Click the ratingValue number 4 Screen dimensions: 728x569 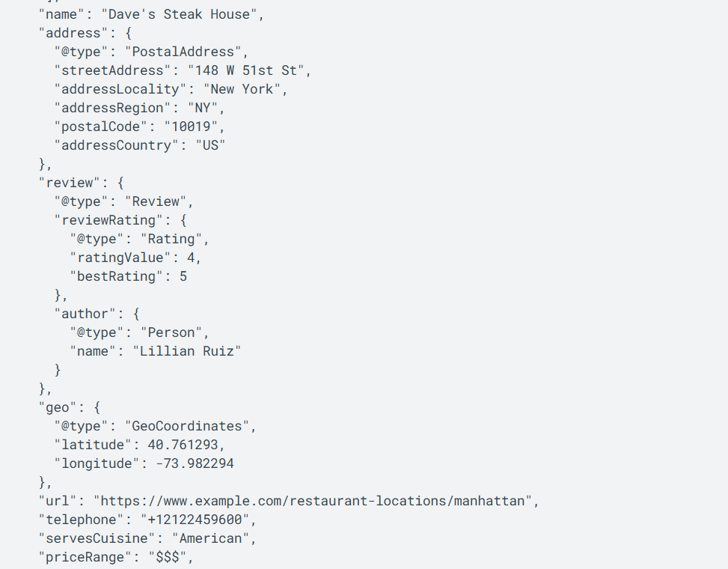click(191, 258)
